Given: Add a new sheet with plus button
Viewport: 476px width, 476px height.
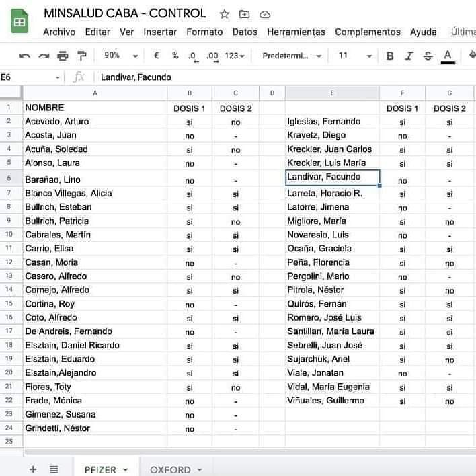Looking at the screenshot, I should [x=33, y=469].
